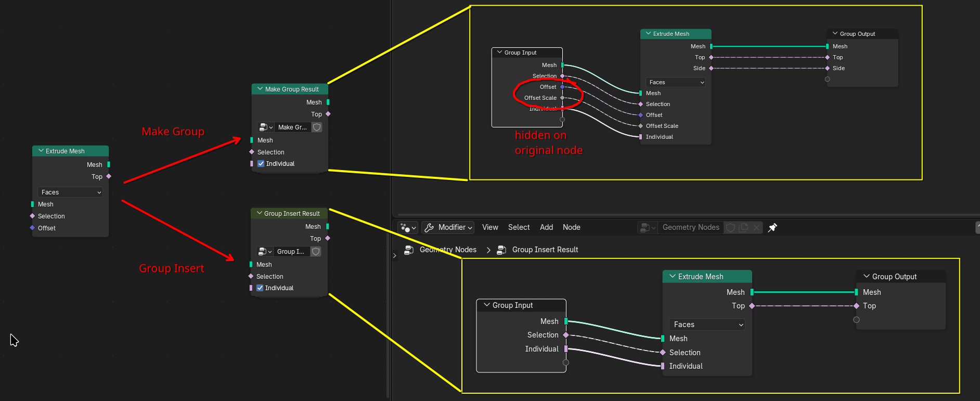
Task: Click the duplicate node tree icon
Action: click(743, 227)
